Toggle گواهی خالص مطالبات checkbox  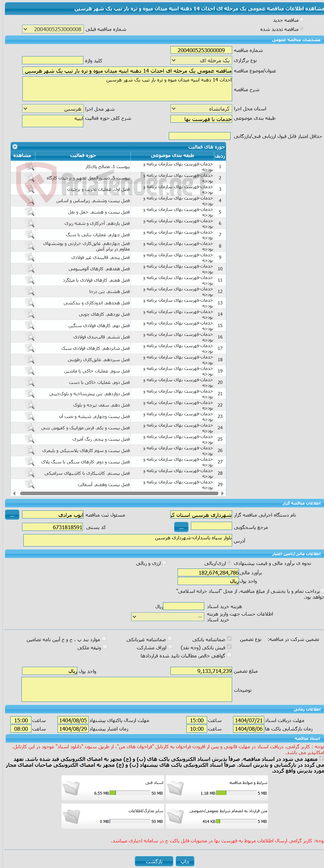tap(229, 654)
